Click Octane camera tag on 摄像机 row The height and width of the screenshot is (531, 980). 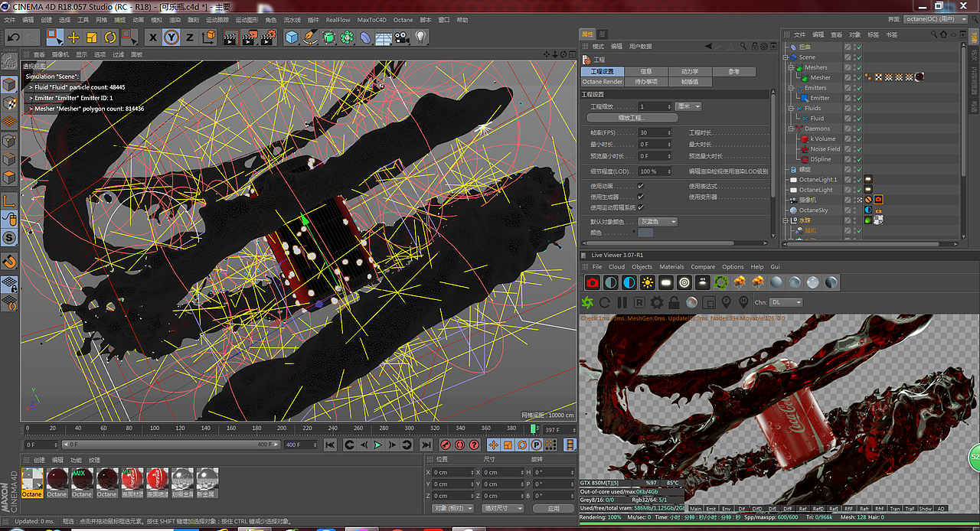[878, 200]
